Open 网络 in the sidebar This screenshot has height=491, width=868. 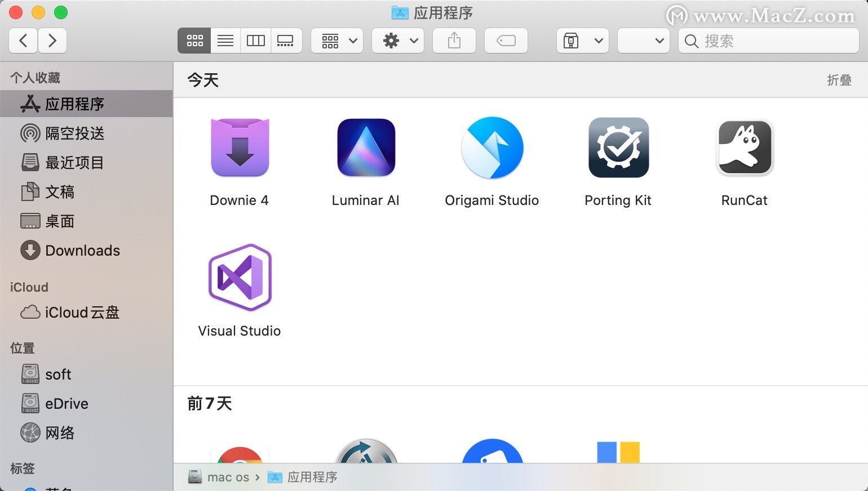pos(86,433)
